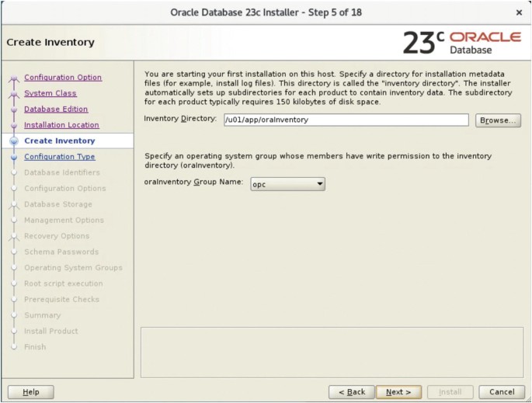Go to the Configuration Option step

pyautogui.click(x=63, y=78)
